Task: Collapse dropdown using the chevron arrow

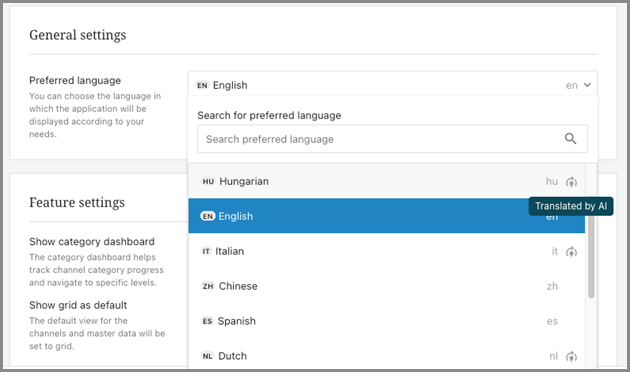Action: (587, 85)
